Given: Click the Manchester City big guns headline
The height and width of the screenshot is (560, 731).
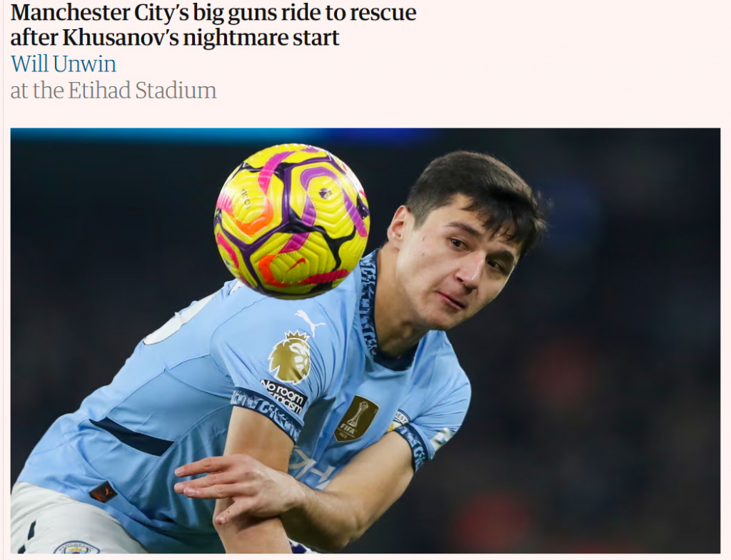Looking at the screenshot, I should click(213, 25).
